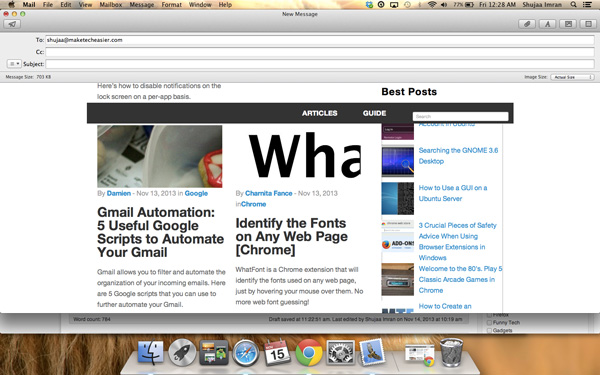The height and width of the screenshot is (375, 600).
Task: Open the Bluetooth menu bar icon
Action: tap(419, 5)
